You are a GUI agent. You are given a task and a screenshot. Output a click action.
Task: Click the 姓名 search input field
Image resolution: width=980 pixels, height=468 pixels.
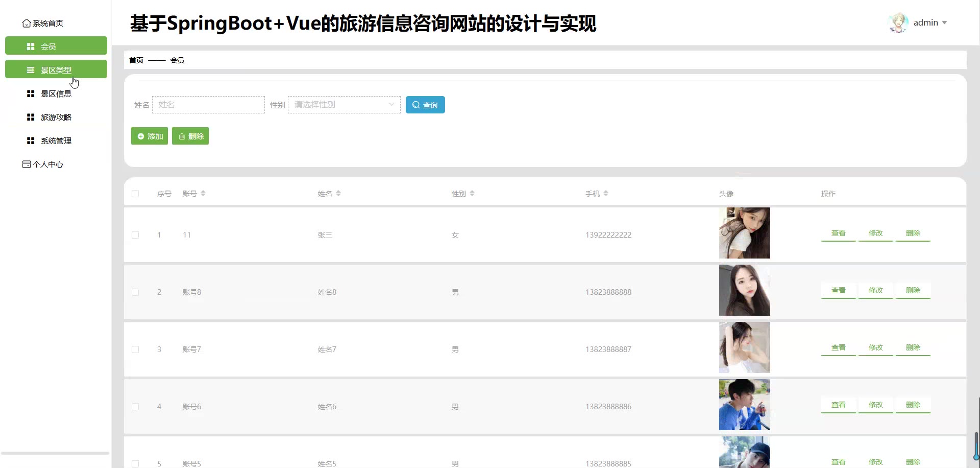click(x=208, y=105)
